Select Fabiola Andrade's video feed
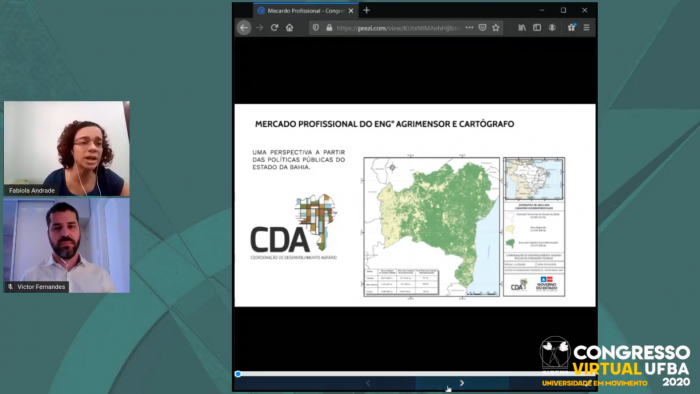Image resolution: width=700 pixels, height=394 pixels. click(x=67, y=149)
